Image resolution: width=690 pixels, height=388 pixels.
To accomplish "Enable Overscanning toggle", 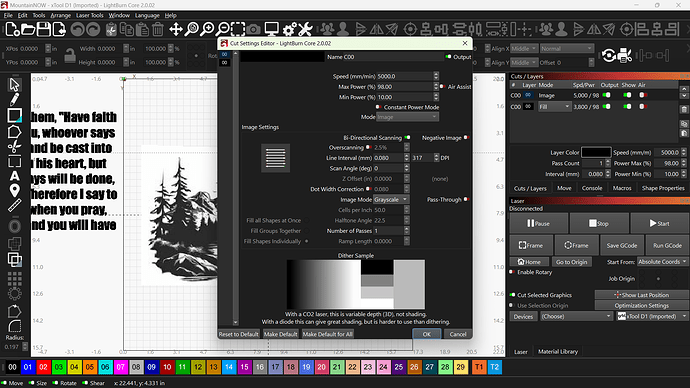I will 369,147.
